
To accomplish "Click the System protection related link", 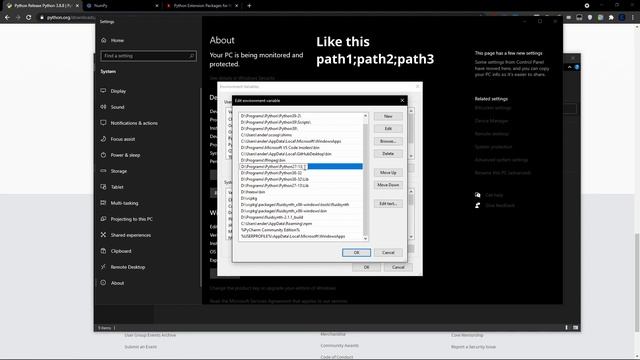I will 493,147.
